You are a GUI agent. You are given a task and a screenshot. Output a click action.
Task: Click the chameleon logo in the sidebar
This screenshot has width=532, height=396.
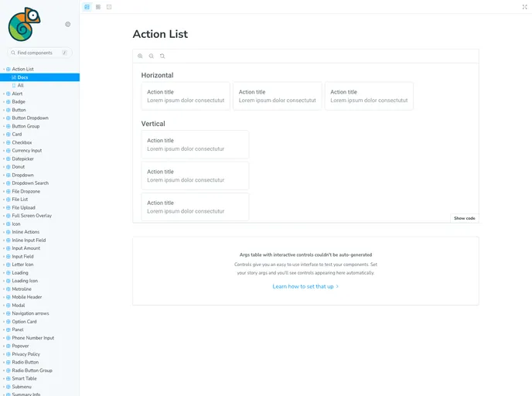24,24
